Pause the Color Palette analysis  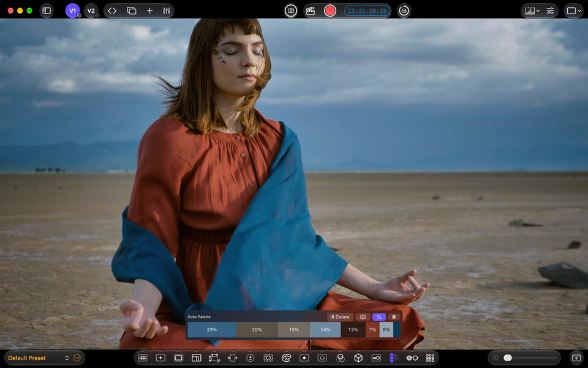394,317
